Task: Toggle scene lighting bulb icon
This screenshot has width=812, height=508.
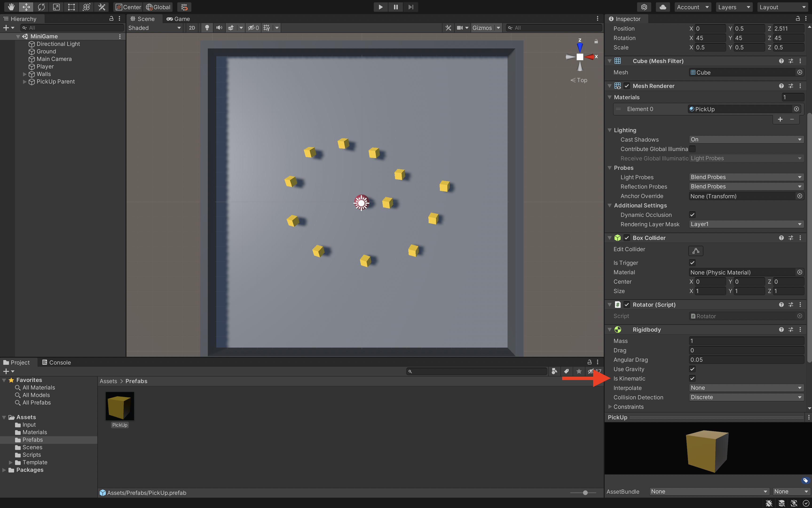Action: pyautogui.click(x=207, y=28)
